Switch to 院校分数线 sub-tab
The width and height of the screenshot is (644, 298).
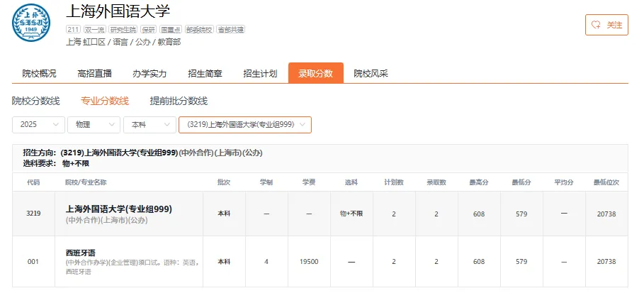click(x=36, y=101)
